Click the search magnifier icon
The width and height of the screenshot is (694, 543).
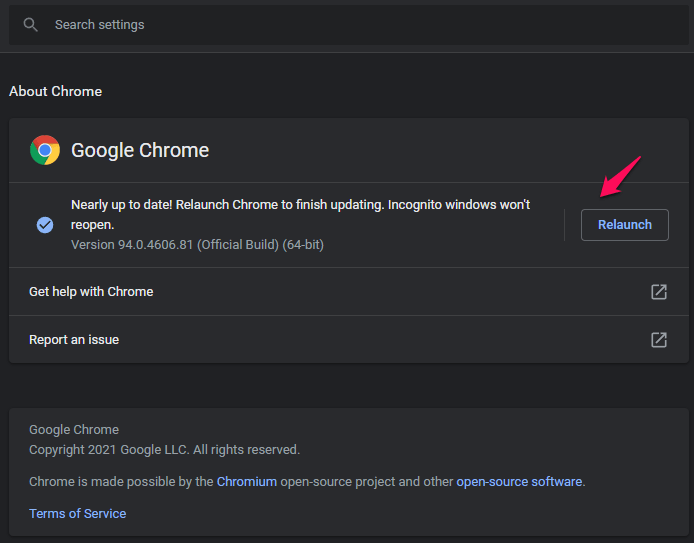point(31,25)
